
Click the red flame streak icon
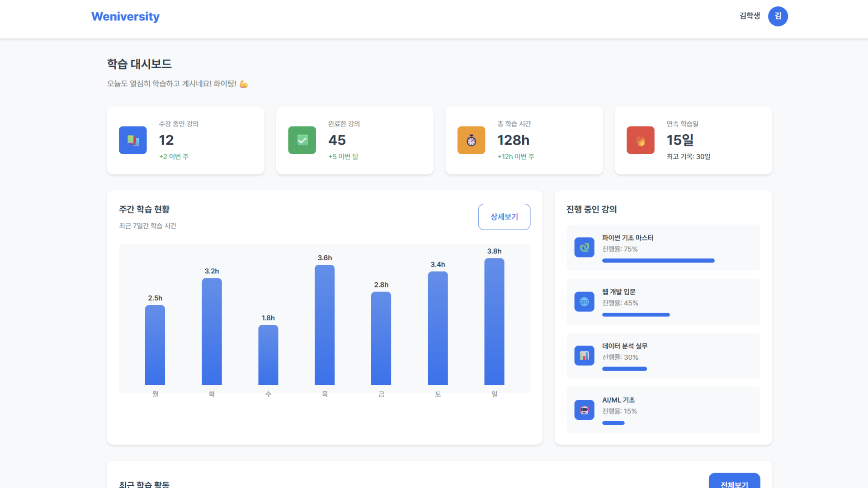pyautogui.click(x=640, y=140)
